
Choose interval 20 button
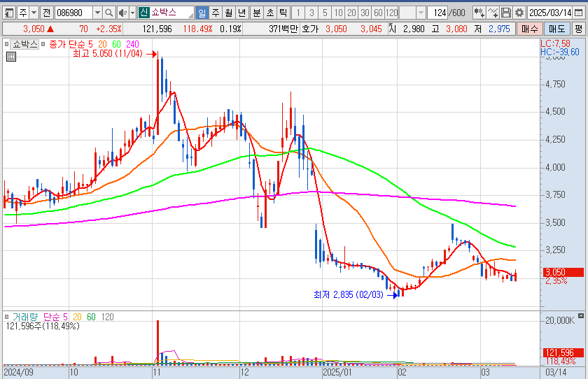pyautogui.click(x=351, y=13)
